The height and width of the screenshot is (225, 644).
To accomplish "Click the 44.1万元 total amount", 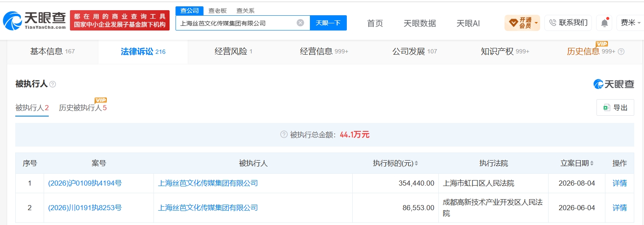I will [354, 135].
